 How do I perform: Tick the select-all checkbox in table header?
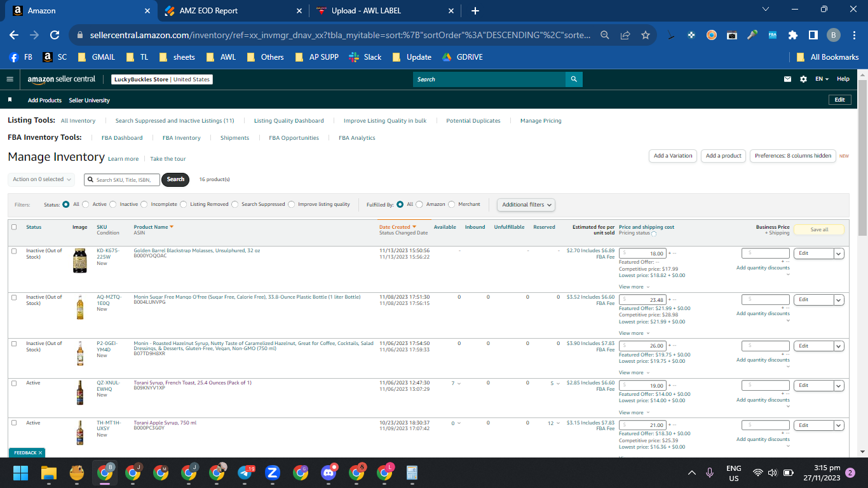tap(14, 227)
